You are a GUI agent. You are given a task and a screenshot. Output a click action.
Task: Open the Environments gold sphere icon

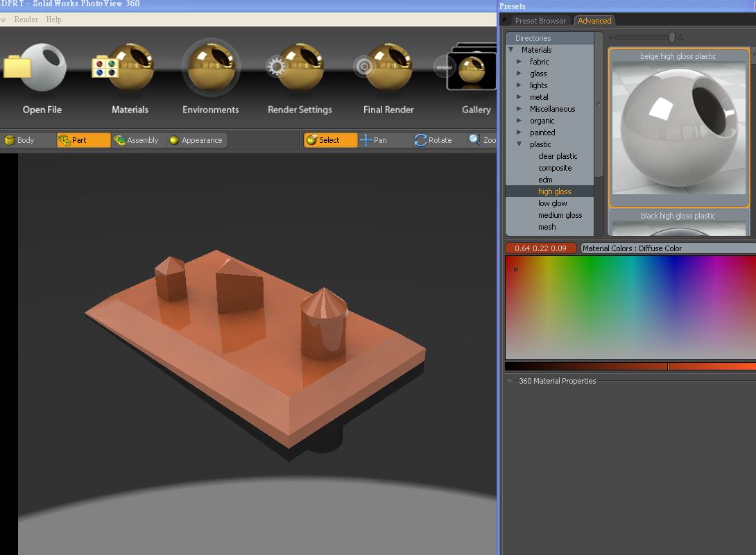(x=211, y=67)
